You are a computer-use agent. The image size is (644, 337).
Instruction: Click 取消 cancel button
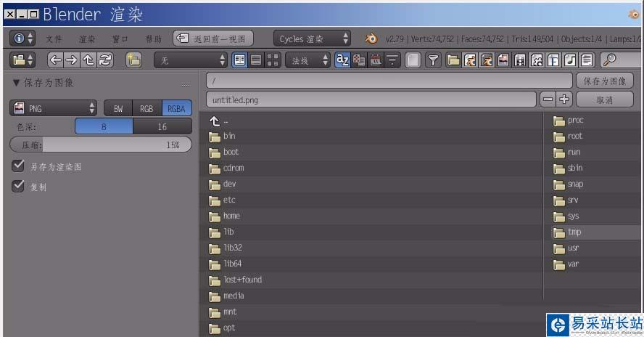605,100
